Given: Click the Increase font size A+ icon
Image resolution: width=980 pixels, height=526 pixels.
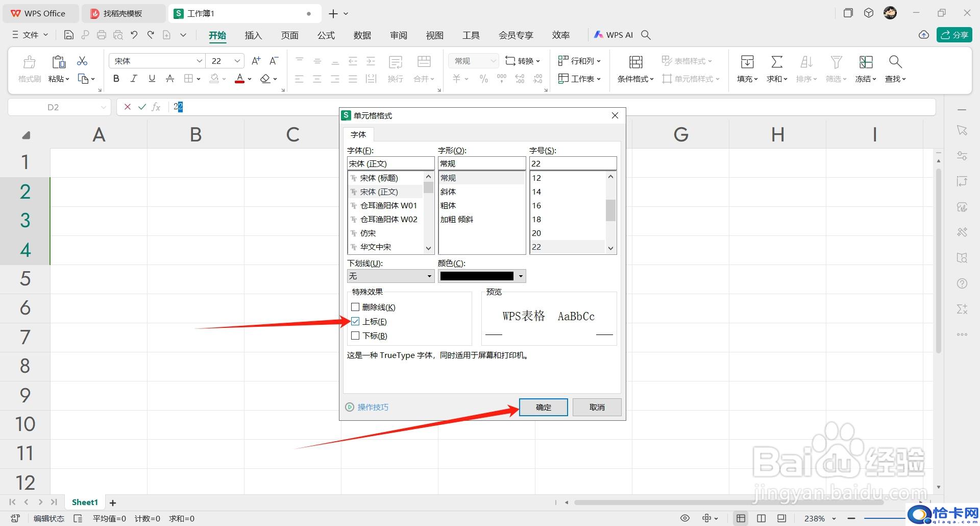Looking at the screenshot, I should [x=256, y=61].
